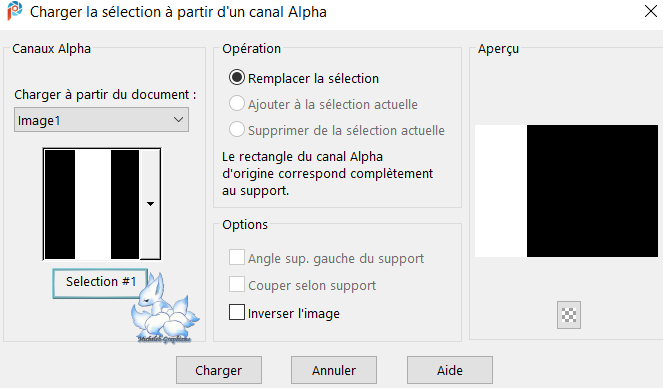Expand alpha channel thumbnail selector arrow
663x388 pixels.
point(150,204)
